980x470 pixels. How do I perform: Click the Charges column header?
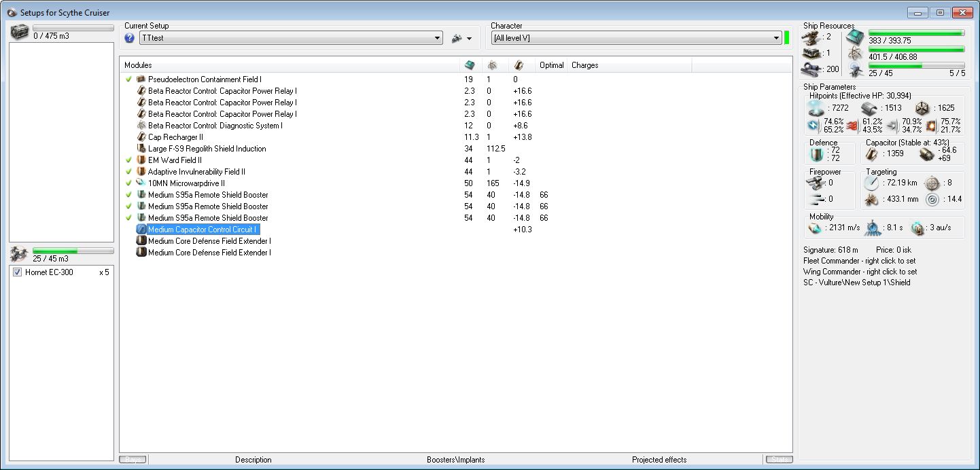pyautogui.click(x=629, y=65)
